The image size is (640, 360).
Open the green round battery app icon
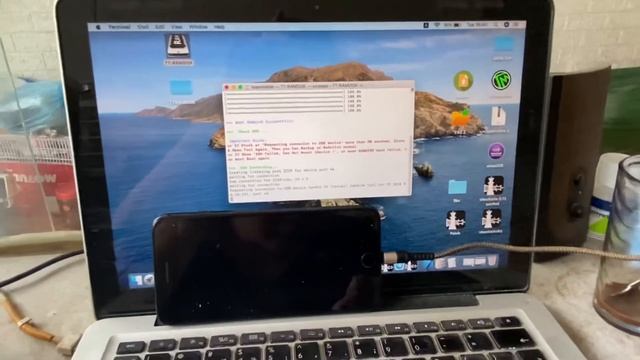click(463, 80)
